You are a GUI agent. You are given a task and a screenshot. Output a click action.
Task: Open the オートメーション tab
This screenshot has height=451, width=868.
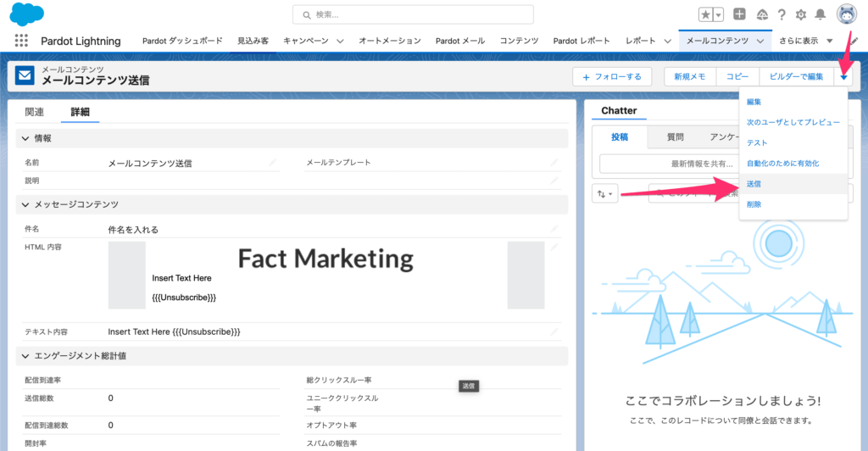coord(390,41)
